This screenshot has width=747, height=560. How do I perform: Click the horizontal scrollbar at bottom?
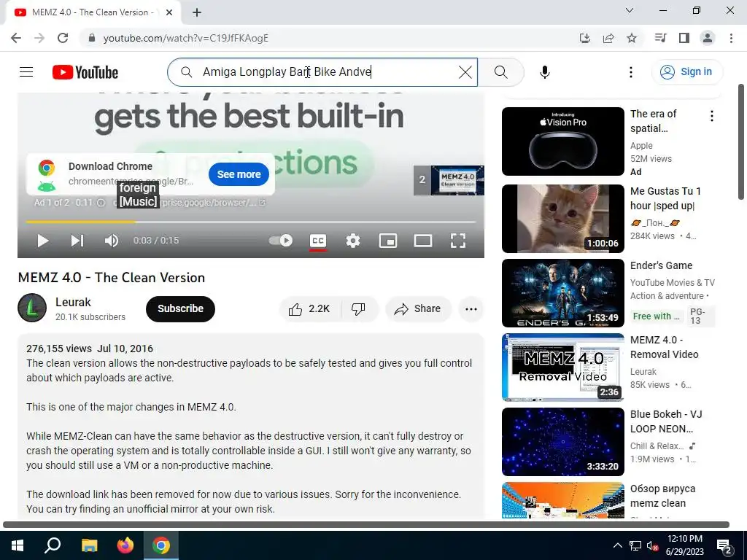point(366,525)
